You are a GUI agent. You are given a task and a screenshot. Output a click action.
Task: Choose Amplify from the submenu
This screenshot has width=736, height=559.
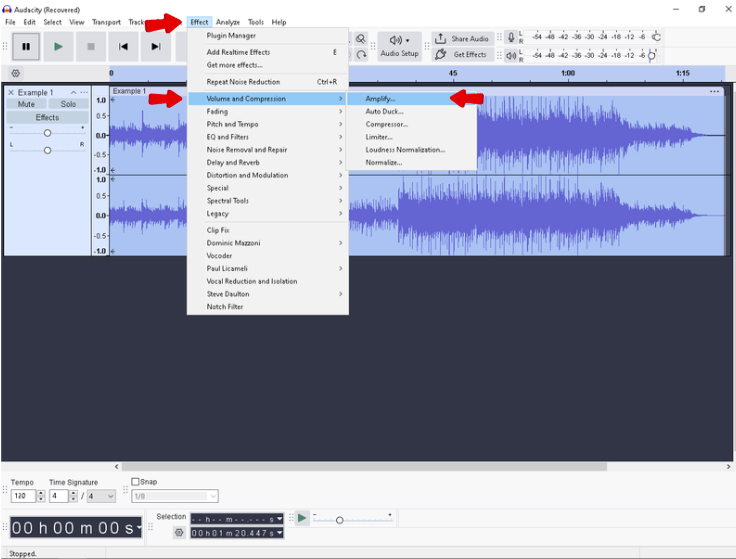(380, 99)
